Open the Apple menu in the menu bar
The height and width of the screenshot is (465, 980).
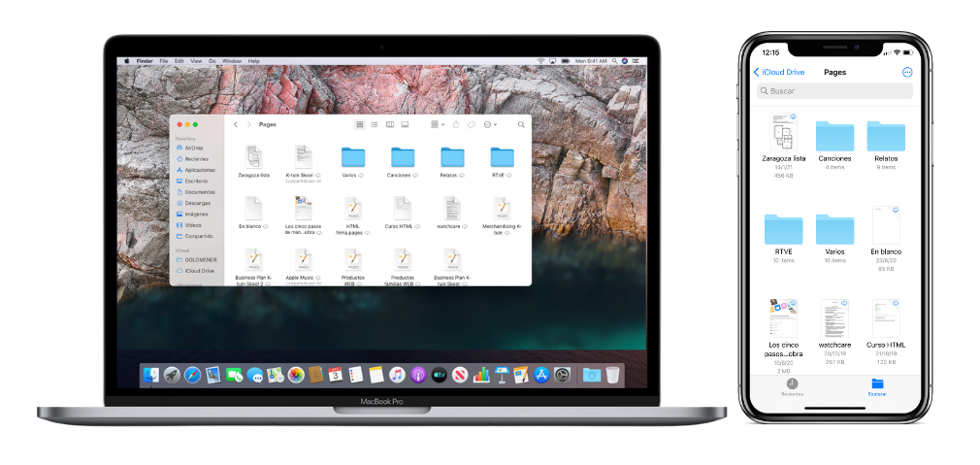pyautogui.click(x=127, y=61)
